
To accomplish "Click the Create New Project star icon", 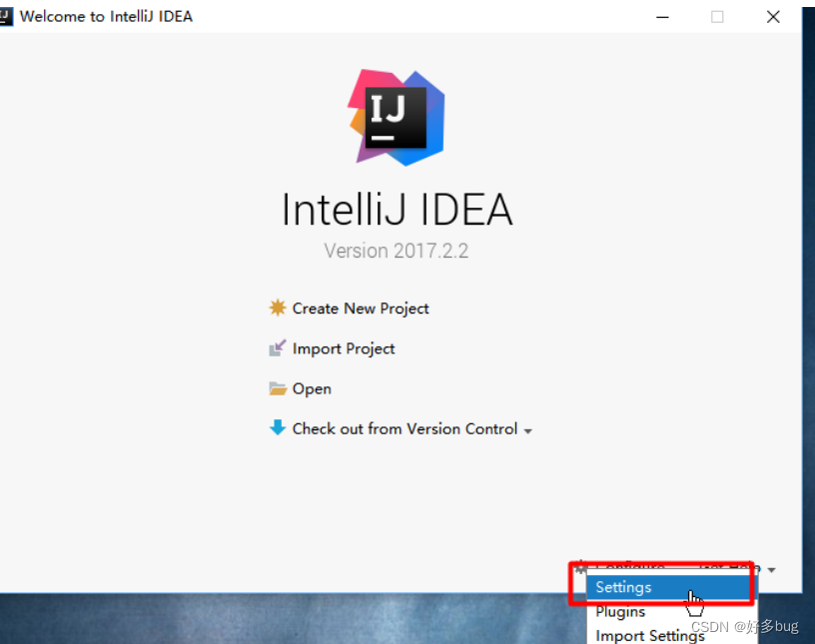I will click(278, 308).
